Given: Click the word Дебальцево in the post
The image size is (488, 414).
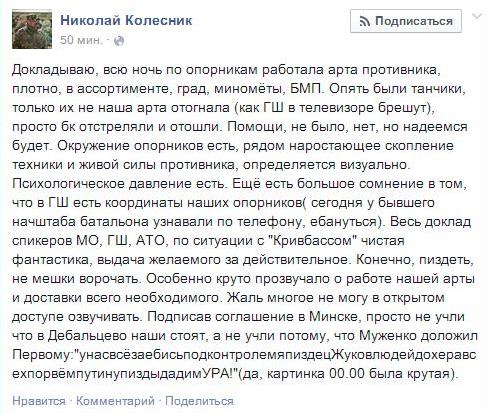Looking at the screenshot, I should pyautogui.click(x=87, y=335).
